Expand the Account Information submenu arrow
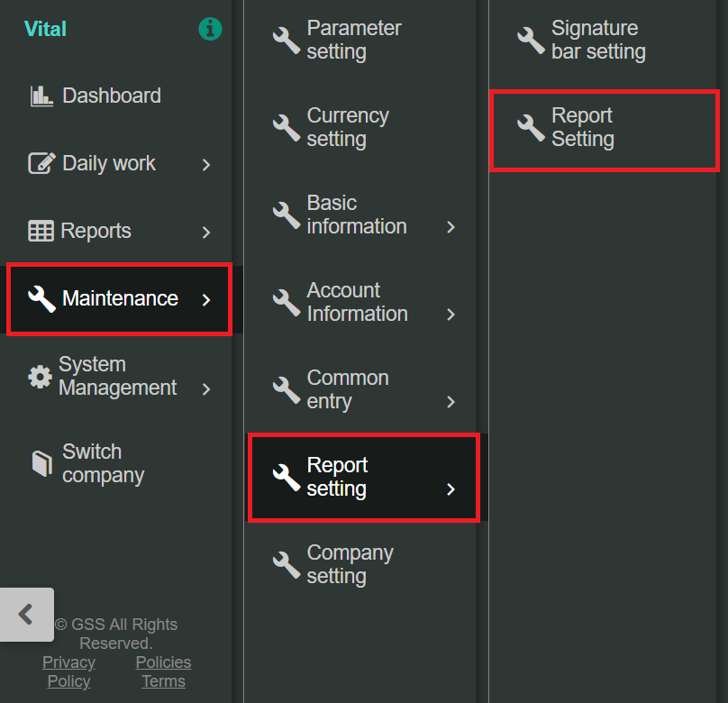This screenshot has width=728, height=703. point(451,315)
